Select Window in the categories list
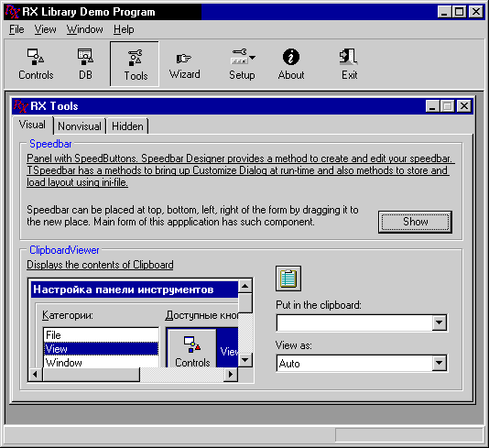The height and width of the screenshot is (448, 489). [x=101, y=362]
